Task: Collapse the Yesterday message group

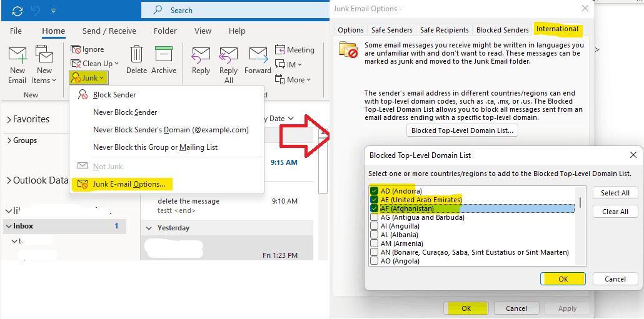Action: pos(149,228)
